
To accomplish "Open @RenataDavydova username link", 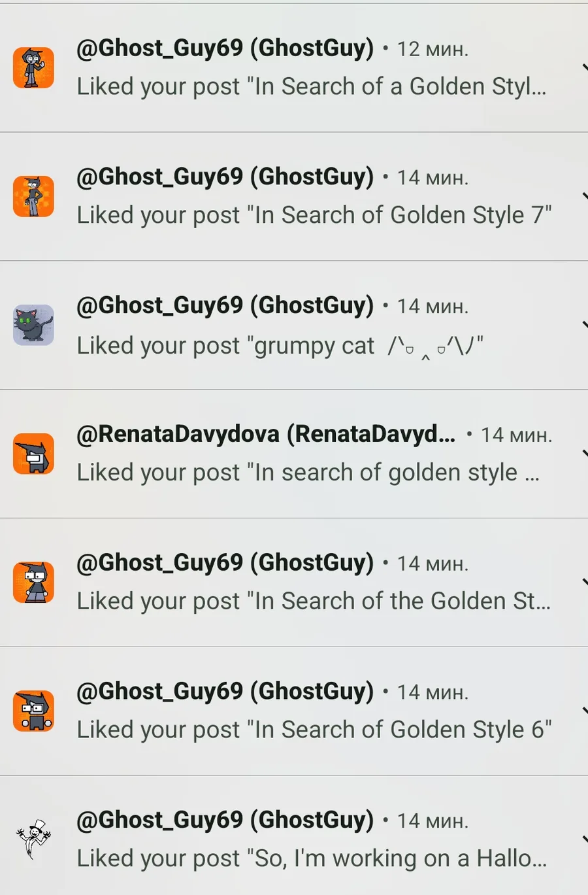I will pos(266,434).
